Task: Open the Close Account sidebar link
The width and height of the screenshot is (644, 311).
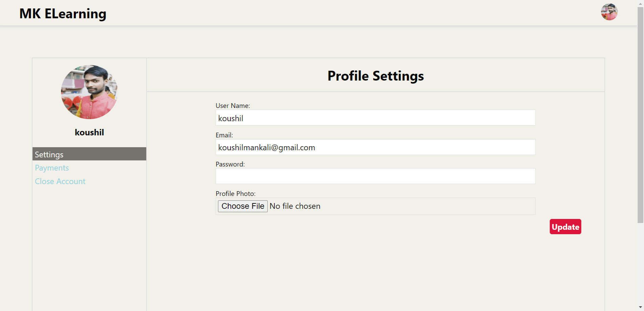Action: 60,181
